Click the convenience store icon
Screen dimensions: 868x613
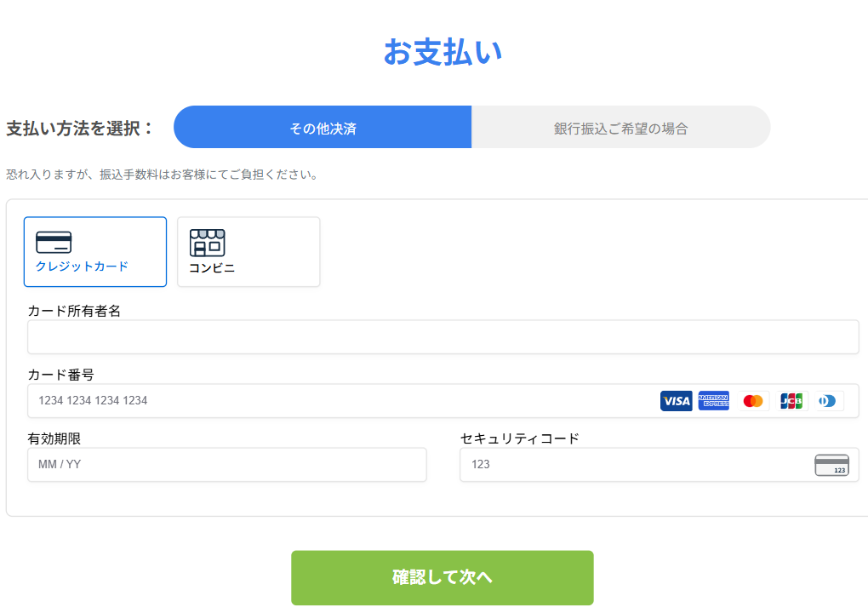click(x=207, y=243)
